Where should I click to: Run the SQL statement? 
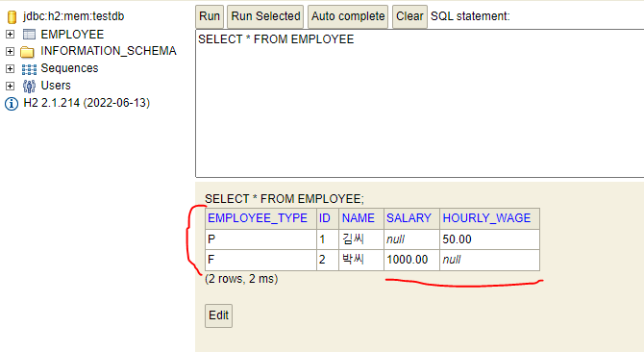[210, 16]
